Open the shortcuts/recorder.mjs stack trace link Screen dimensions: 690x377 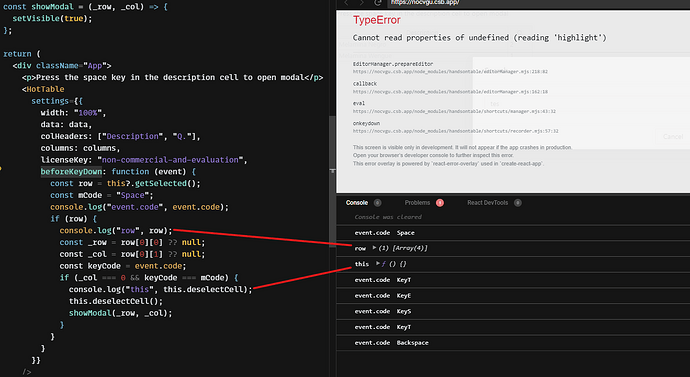455,131
